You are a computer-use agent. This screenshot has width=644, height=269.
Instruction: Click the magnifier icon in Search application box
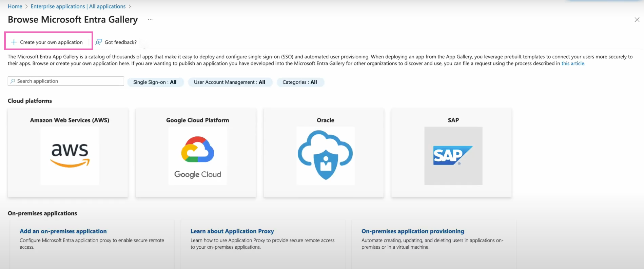pos(13,81)
